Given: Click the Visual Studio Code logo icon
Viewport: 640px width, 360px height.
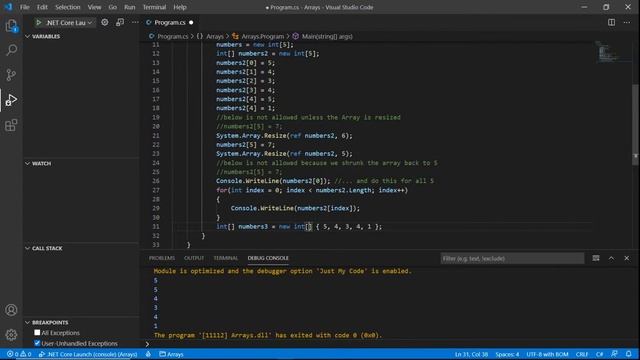Looking at the screenshot, I should click(8, 7).
